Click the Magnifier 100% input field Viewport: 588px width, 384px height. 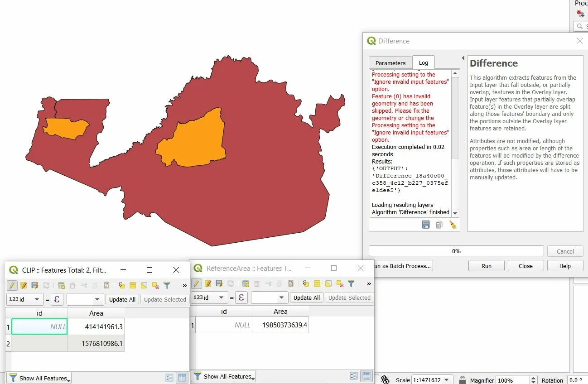[x=512, y=380]
